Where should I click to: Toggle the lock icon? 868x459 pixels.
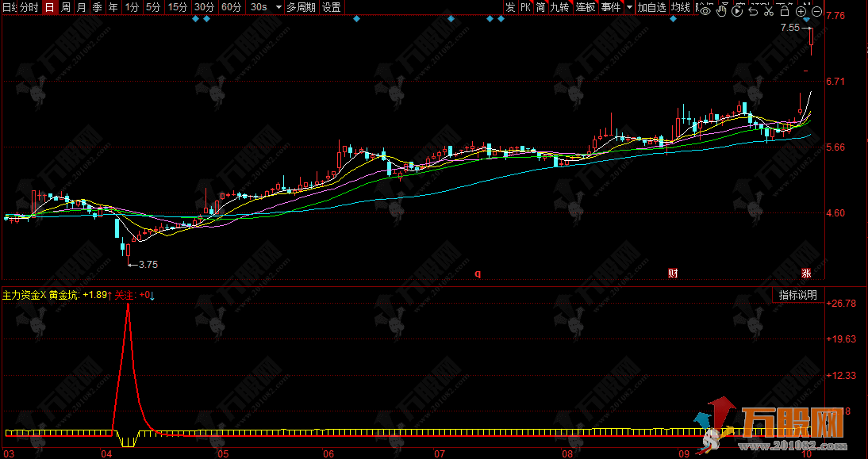click(785, 11)
